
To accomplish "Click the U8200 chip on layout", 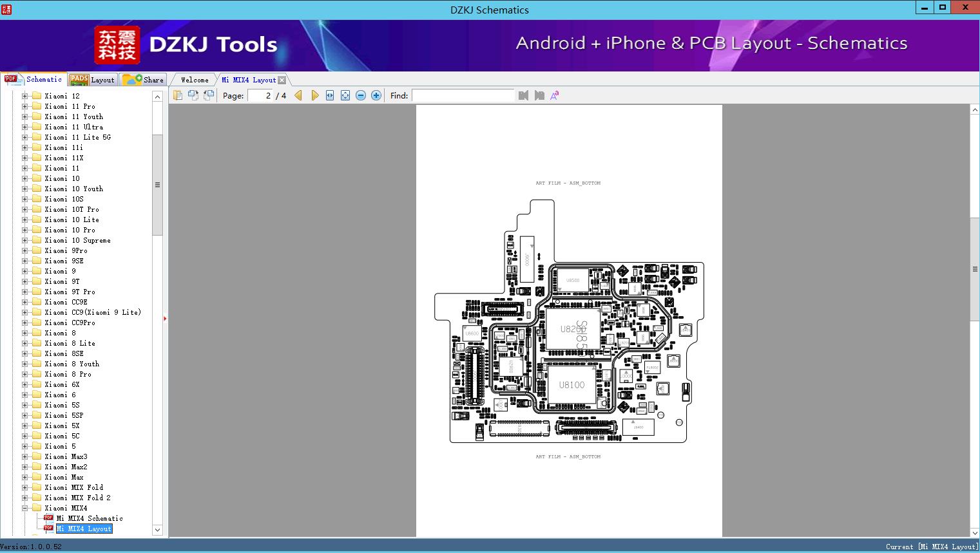I will click(573, 329).
